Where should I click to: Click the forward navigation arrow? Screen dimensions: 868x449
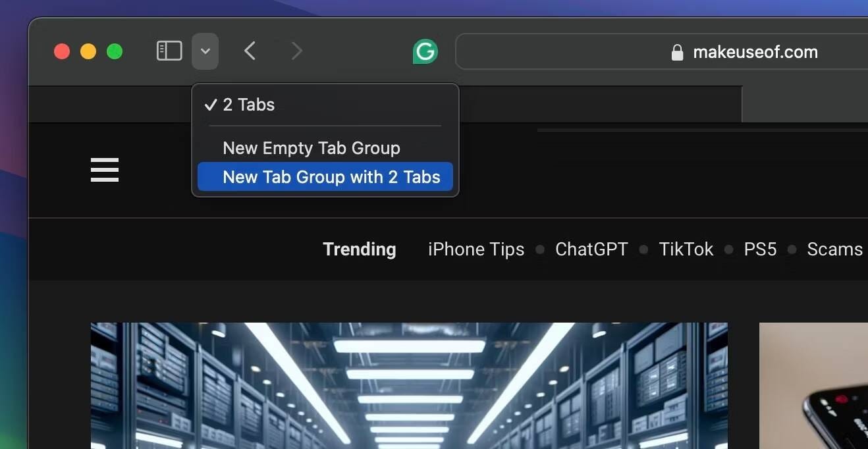click(296, 51)
